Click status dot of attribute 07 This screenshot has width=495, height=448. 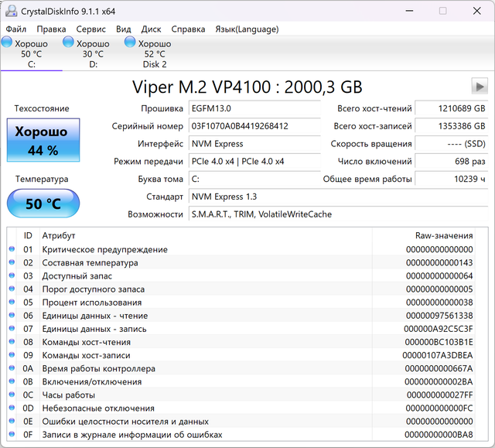(x=12, y=329)
